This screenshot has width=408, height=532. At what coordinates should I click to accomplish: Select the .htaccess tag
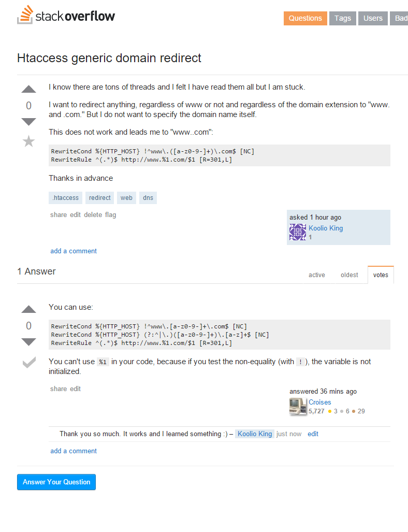pos(66,198)
